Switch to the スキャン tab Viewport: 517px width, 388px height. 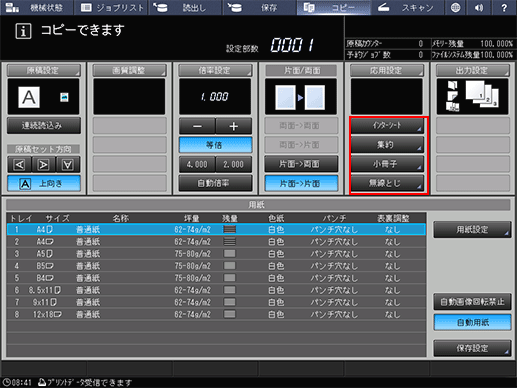point(407,7)
